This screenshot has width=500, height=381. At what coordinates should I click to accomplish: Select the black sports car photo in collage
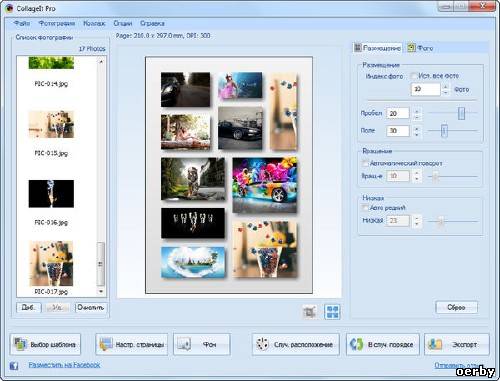[x=240, y=128]
